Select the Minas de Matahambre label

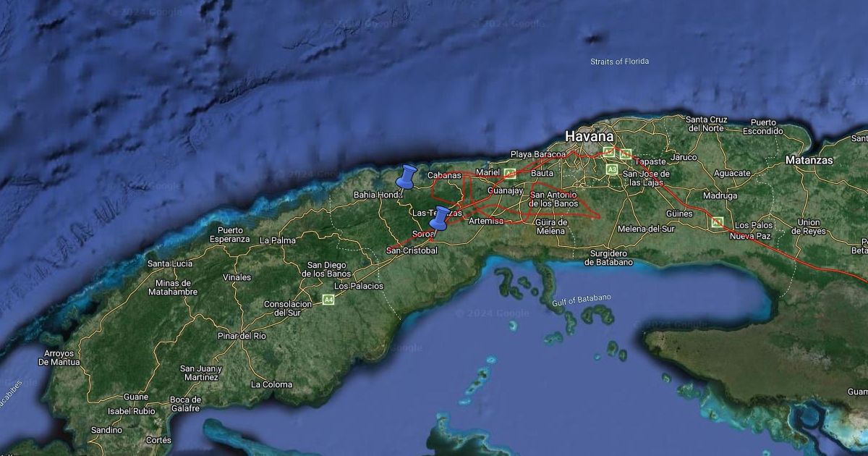pyautogui.click(x=172, y=287)
